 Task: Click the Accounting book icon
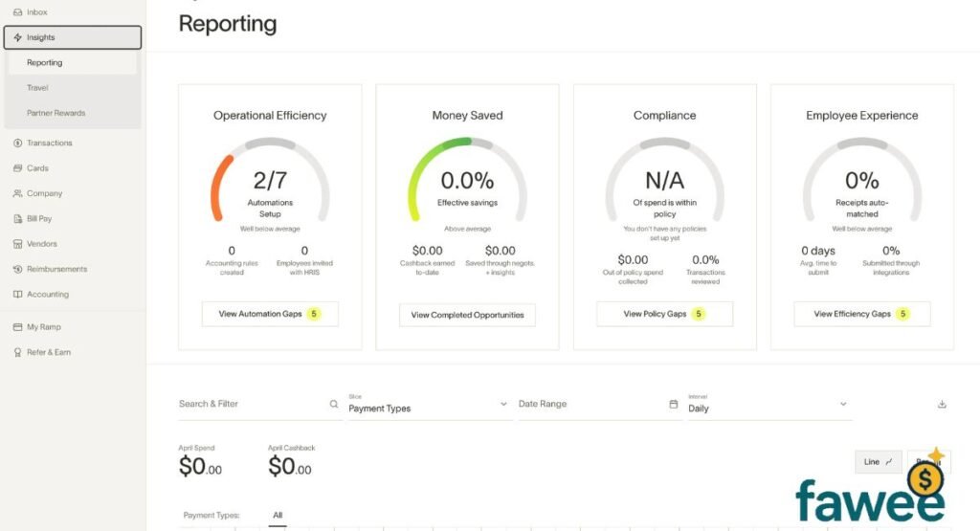pos(17,295)
